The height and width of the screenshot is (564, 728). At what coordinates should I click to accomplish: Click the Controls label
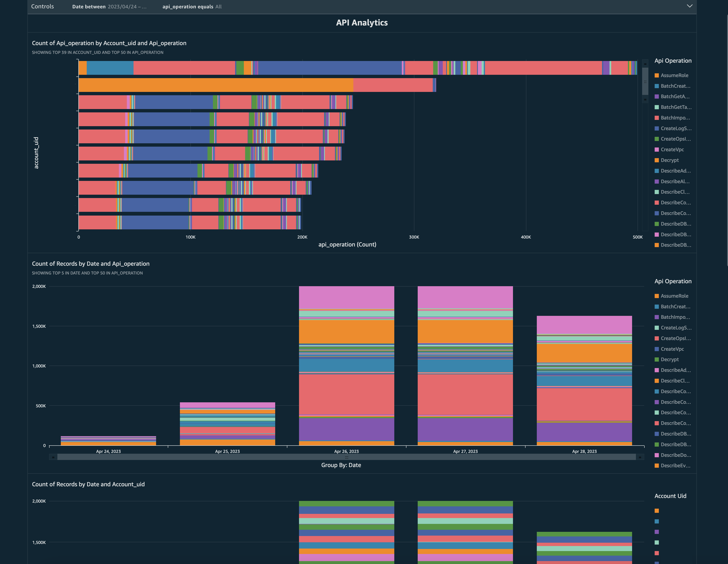click(42, 6)
